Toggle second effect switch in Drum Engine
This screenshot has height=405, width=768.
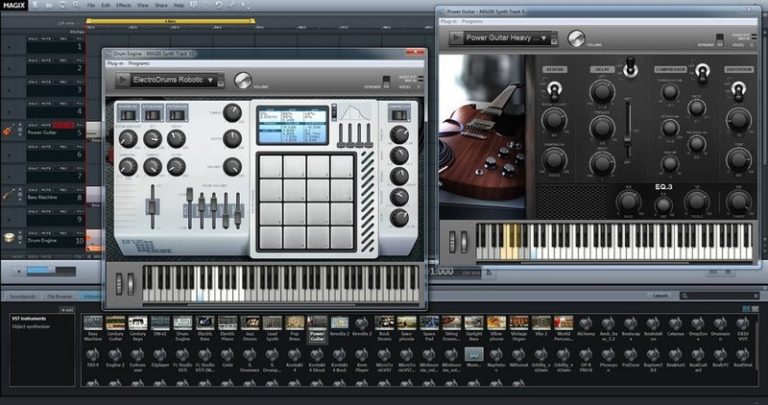tap(152, 115)
